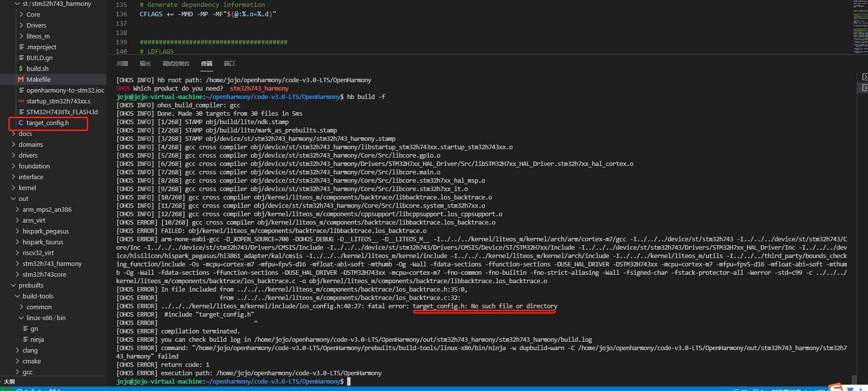The width and height of the screenshot is (868, 391).
Task: Expand the domains folder
Action: (13, 144)
